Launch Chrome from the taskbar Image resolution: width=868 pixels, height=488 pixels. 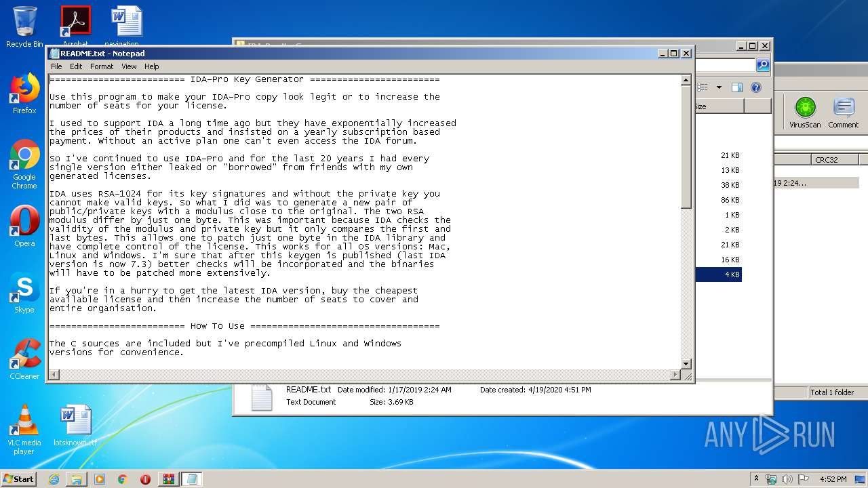point(123,479)
